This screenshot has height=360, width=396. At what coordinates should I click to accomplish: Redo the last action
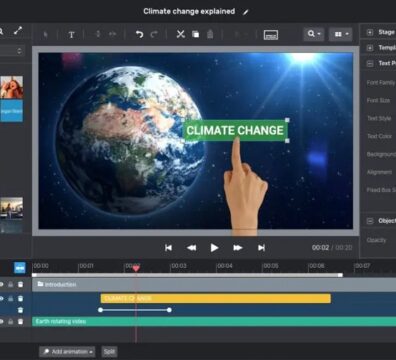click(x=154, y=34)
